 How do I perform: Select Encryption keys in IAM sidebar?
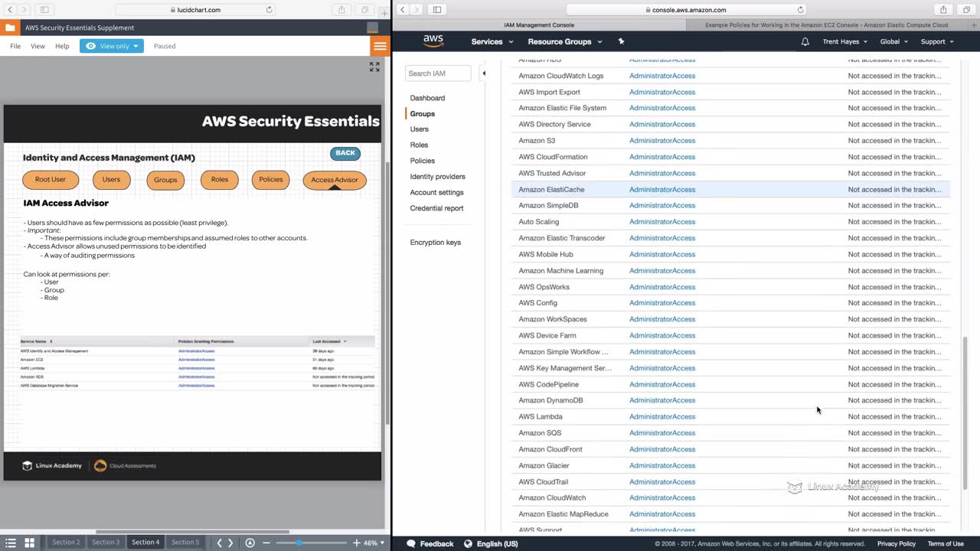(436, 243)
